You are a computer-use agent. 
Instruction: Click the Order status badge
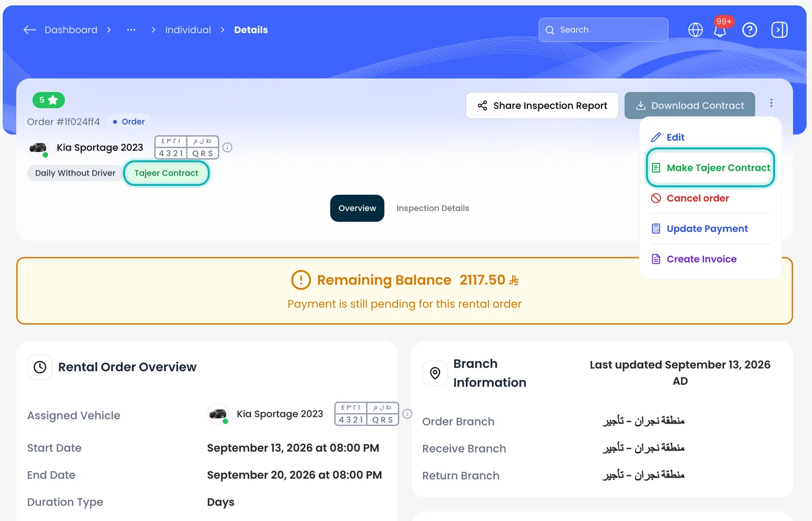(x=129, y=122)
